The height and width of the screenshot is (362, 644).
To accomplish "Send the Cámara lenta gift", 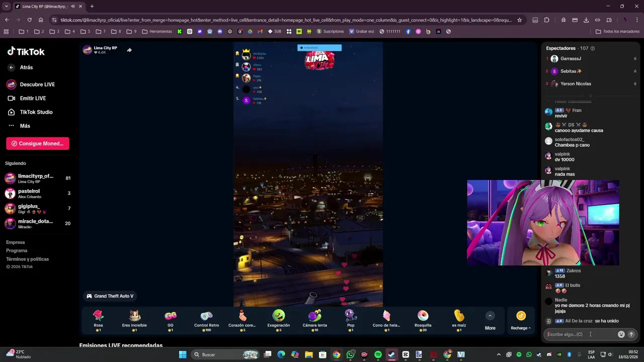I will (315, 320).
